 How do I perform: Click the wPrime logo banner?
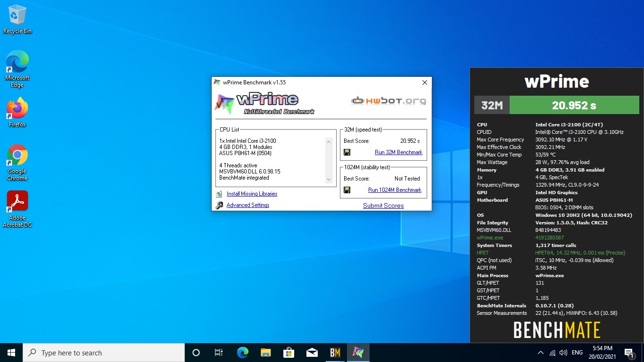(264, 104)
